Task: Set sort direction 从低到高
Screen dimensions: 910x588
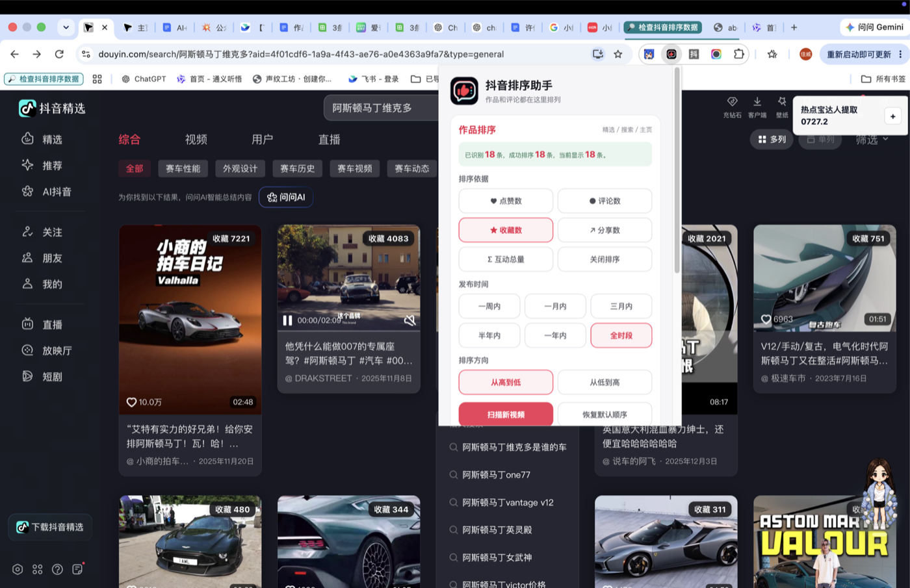Action: click(x=604, y=382)
